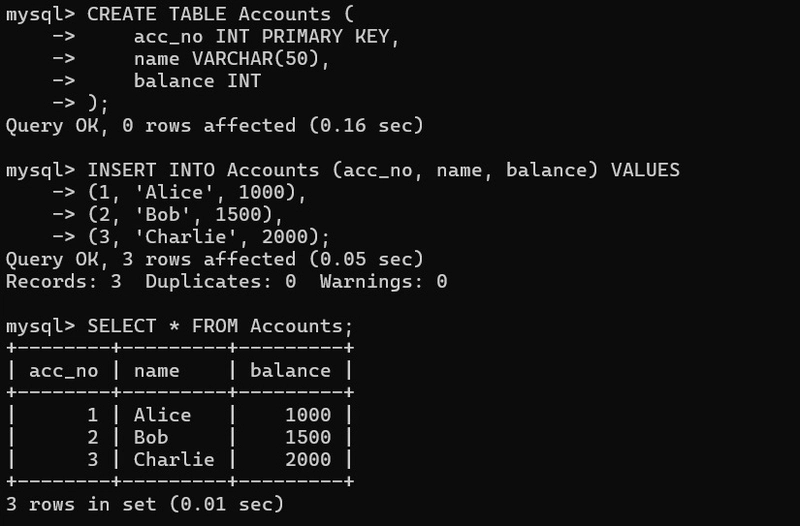Click the 2000 balance value in results
This screenshot has height=526, width=800.
coord(307,460)
